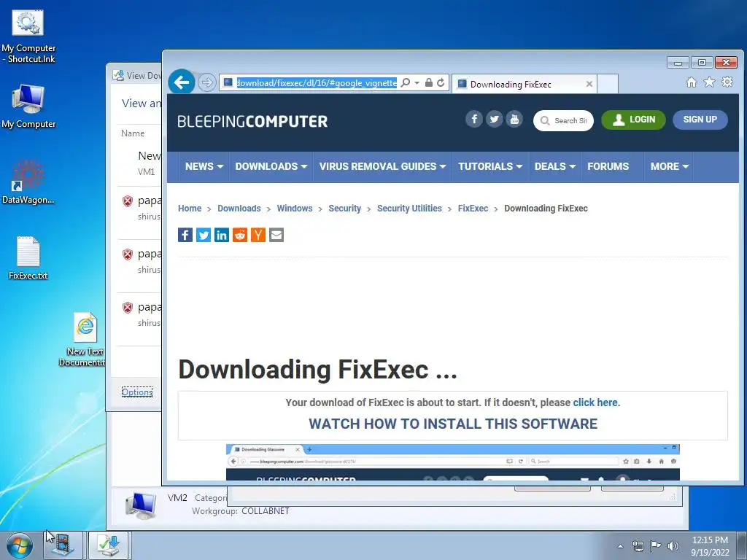Open BleepingComputer Twitter header icon

(494, 119)
